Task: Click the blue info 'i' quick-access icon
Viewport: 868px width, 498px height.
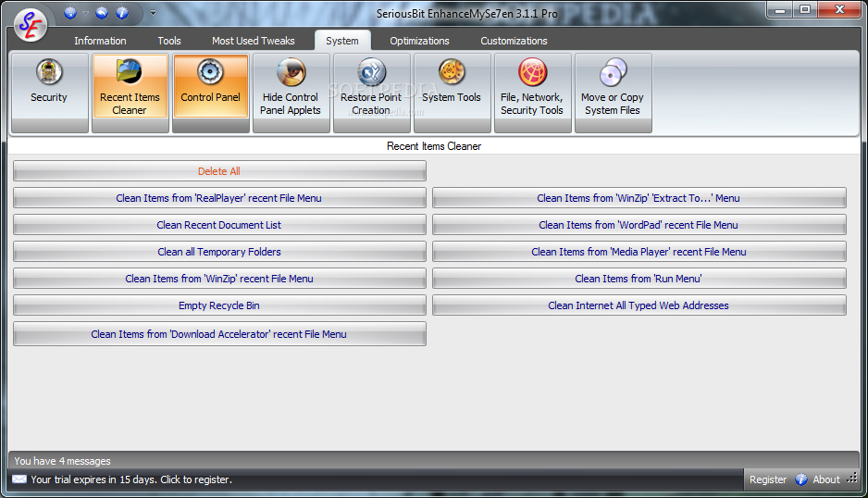Action: pyautogui.click(x=122, y=13)
